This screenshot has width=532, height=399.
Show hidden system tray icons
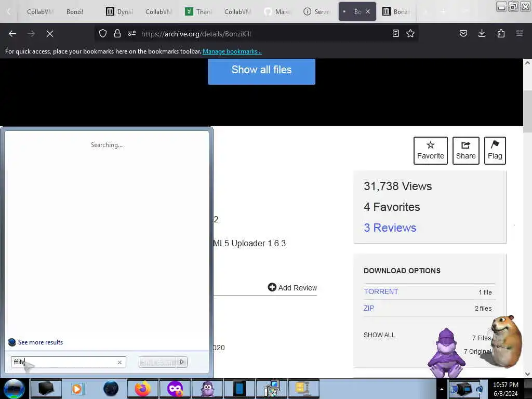coord(442,389)
